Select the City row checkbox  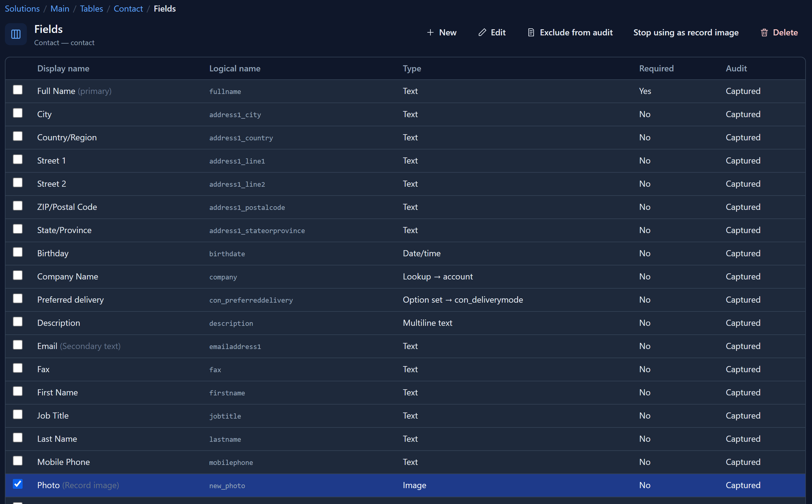coord(18,113)
